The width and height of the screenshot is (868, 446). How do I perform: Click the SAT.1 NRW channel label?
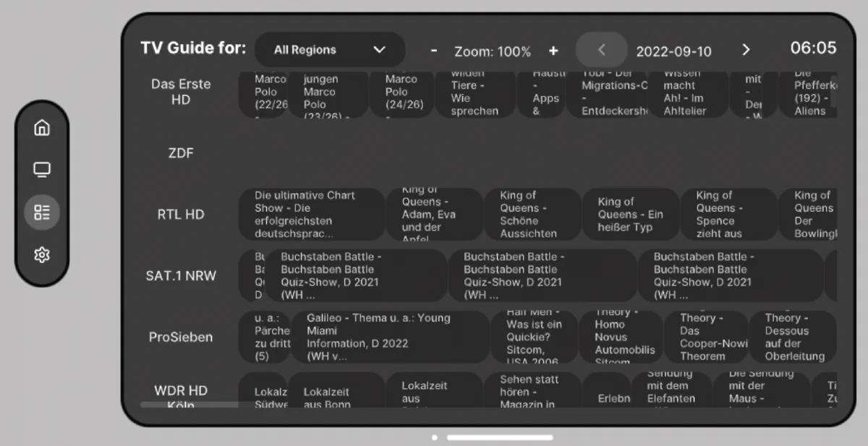[181, 275]
